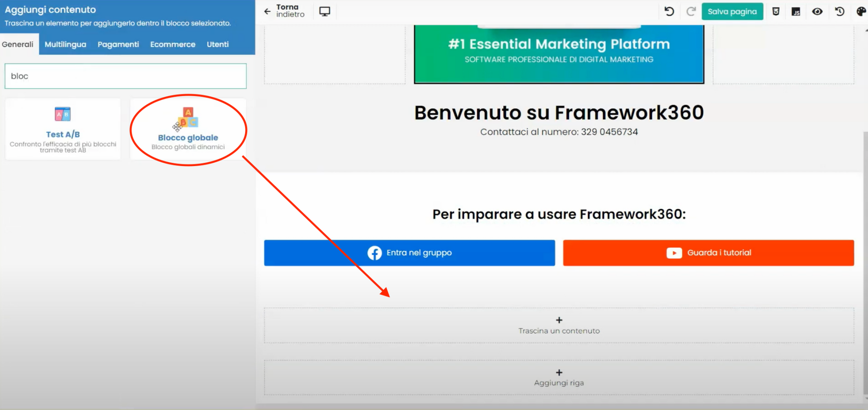Open the Ecommerce tab
Image resolution: width=868 pixels, height=410 pixels.
(x=173, y=44)
